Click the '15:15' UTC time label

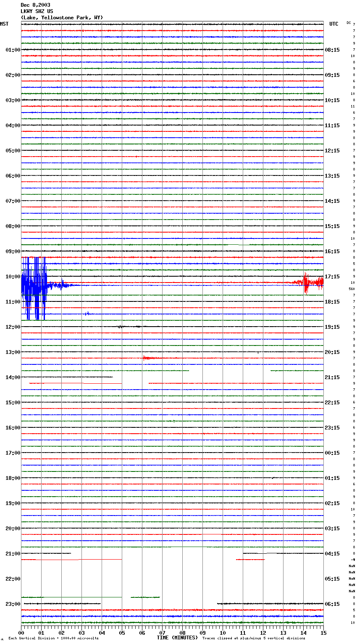pos(332,226)
